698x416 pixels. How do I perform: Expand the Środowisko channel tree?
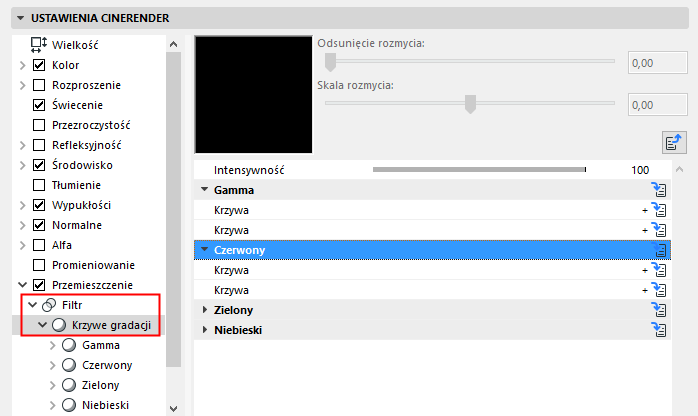(x=23, y=166)
